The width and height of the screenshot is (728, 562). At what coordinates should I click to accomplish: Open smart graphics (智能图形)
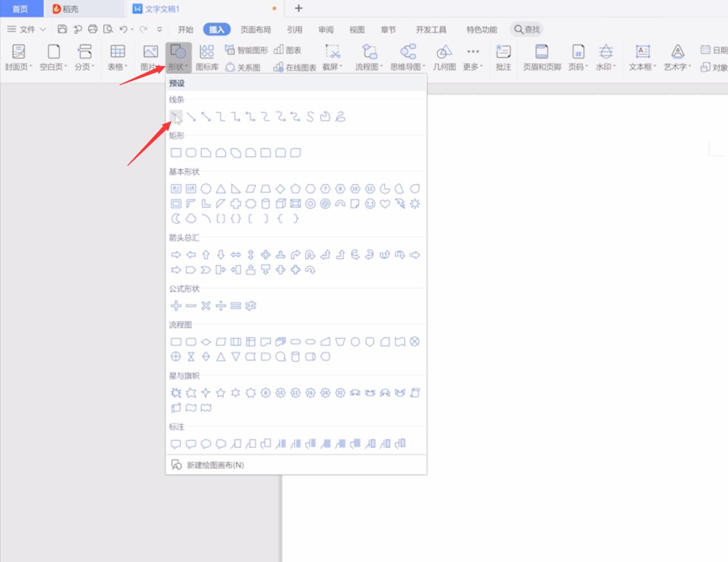247,50
